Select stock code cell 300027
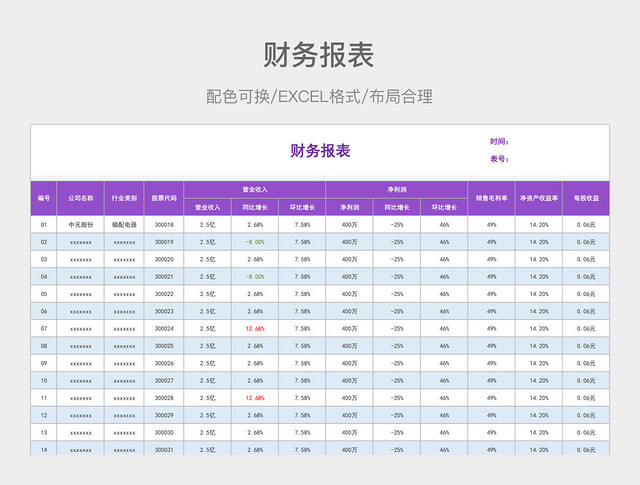 164,380
